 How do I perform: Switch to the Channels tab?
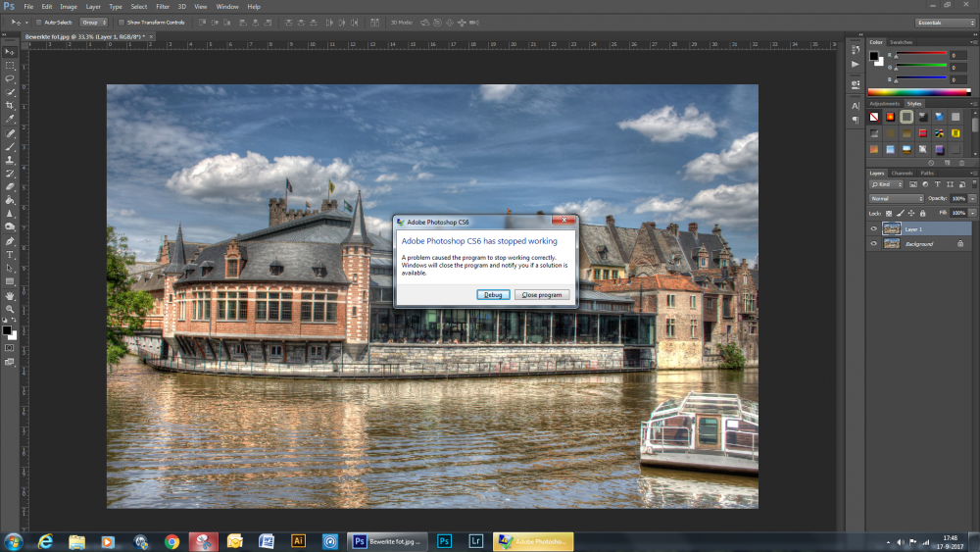point(902,173)
